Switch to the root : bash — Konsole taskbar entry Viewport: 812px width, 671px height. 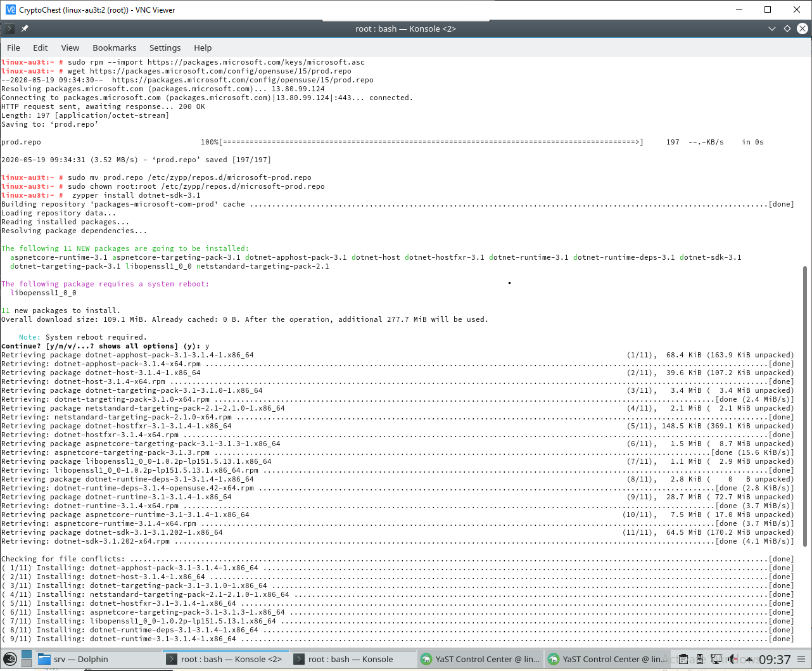(353, 659)
